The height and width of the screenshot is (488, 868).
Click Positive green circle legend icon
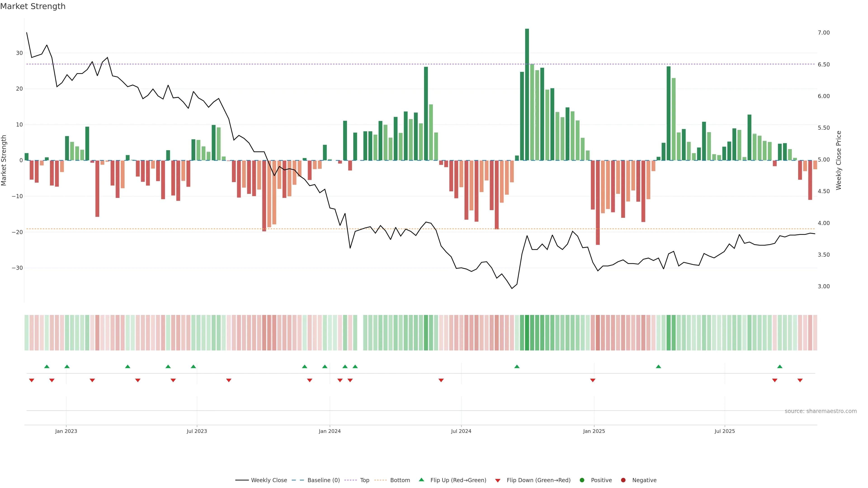coord(582,480)
